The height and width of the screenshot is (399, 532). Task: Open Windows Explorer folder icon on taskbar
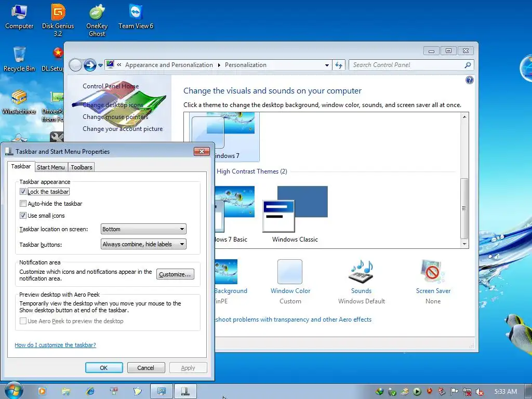(66, 391)
